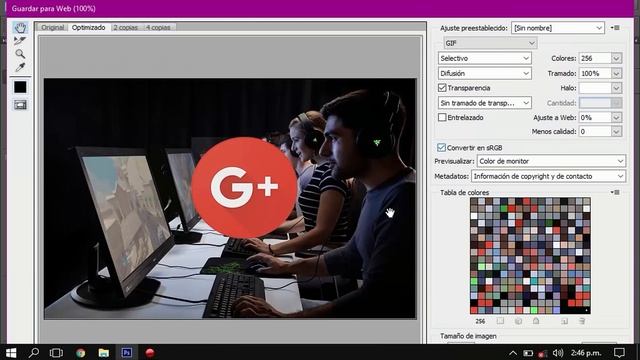This screenshot has height=360, width=640.
Task: Switch to the Original tab
Action: tap(53, 27)
